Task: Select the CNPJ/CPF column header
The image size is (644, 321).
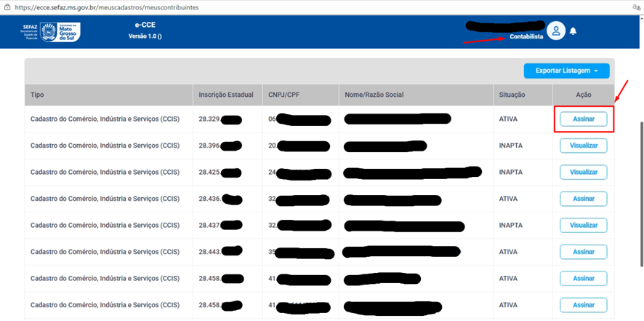Action: pyautogui.click(x=284, y=95)
